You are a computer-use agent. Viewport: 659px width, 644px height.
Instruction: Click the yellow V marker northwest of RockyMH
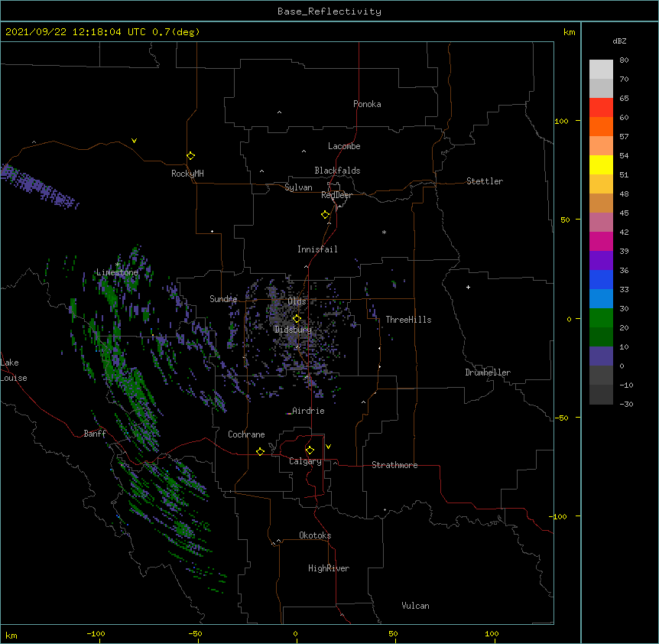pos(134,141)
